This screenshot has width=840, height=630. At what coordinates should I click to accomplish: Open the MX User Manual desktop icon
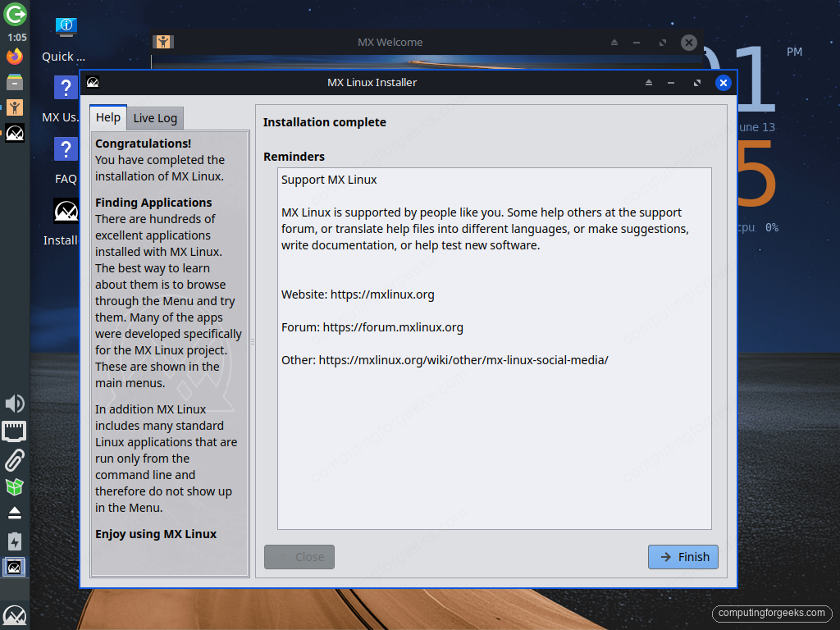(x=66, y=87)
